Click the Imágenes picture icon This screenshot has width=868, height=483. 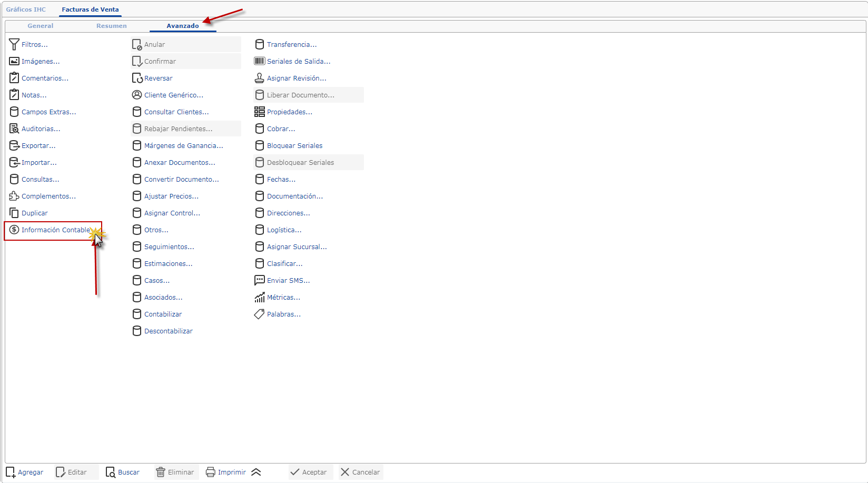point(14,62)
